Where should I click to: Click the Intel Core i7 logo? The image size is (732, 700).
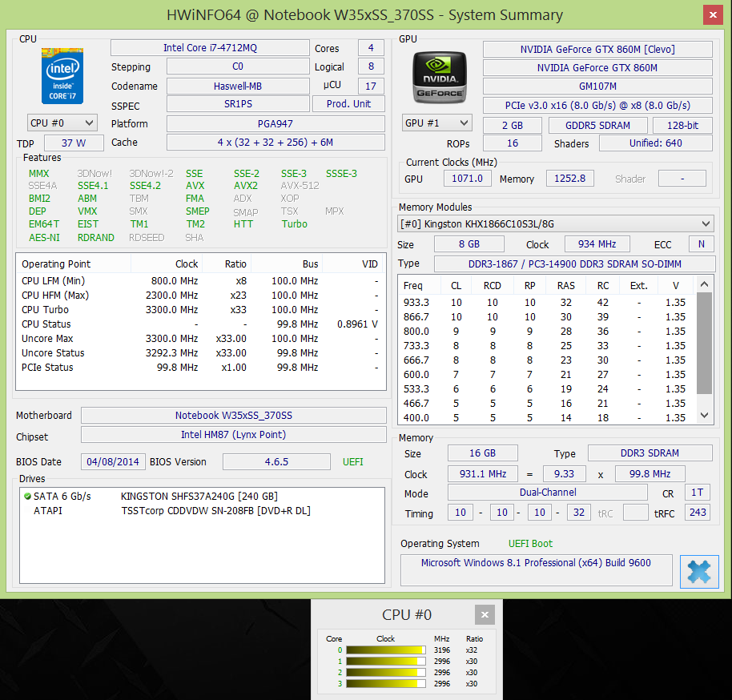[x=62, y=75]
